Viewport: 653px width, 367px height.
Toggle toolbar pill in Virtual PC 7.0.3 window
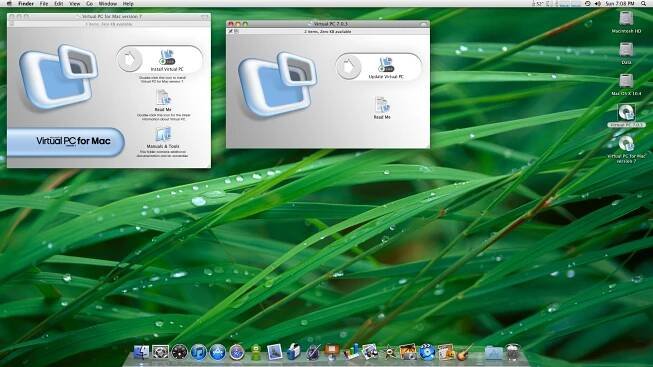[x=424, y=24]
